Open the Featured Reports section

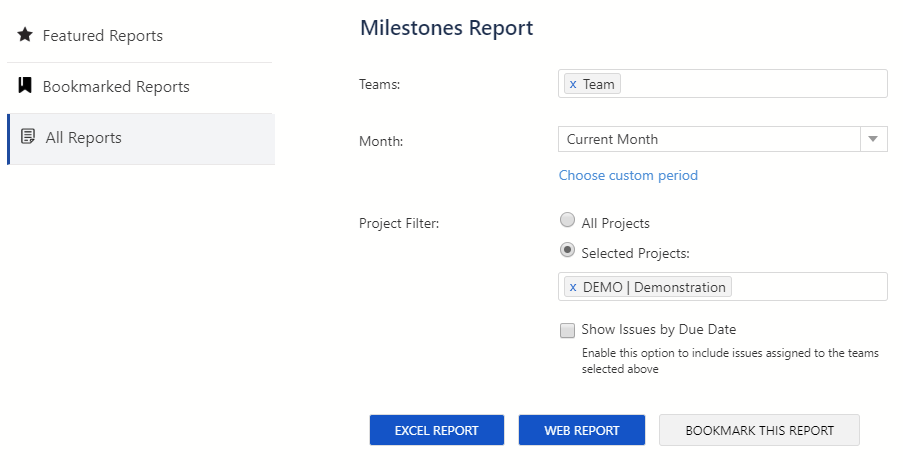tap(102, 36)
